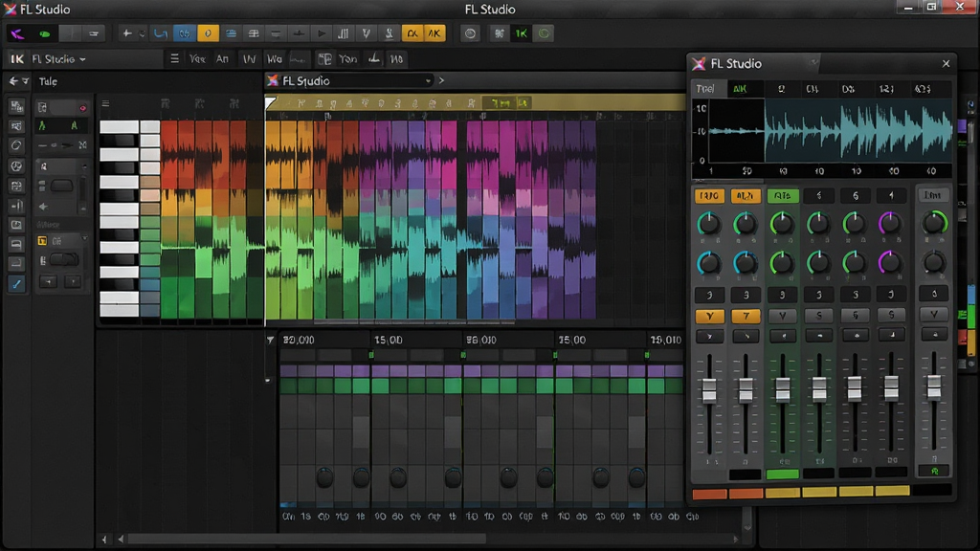This screenshot has height=551, width=980.
Task: Expand the dropdown arrow beside orange T icon
Action: pyautogui.click(x=84, y=239)
